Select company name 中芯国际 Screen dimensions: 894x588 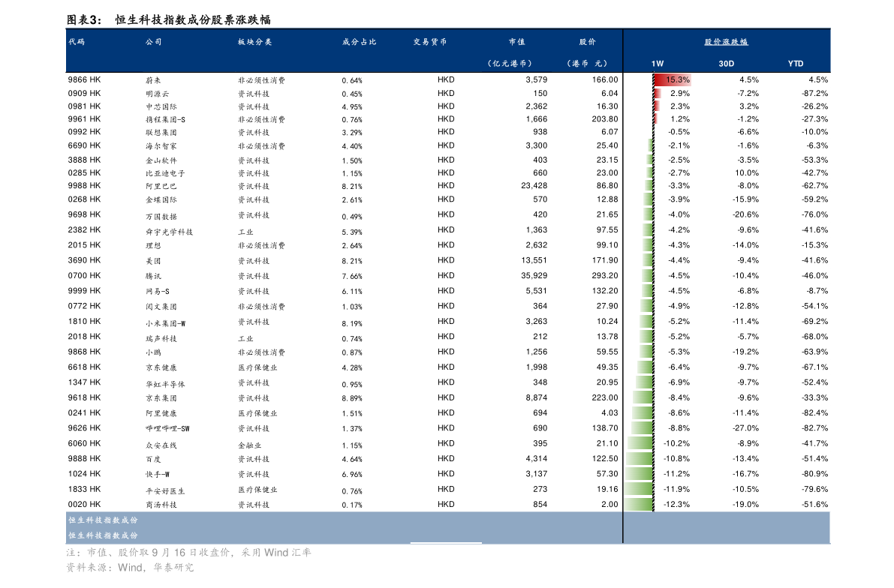pos(161,106)
